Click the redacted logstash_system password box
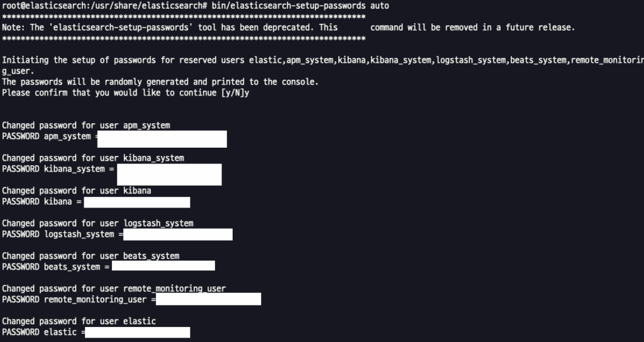644x342 pixels. coord(178,234)
